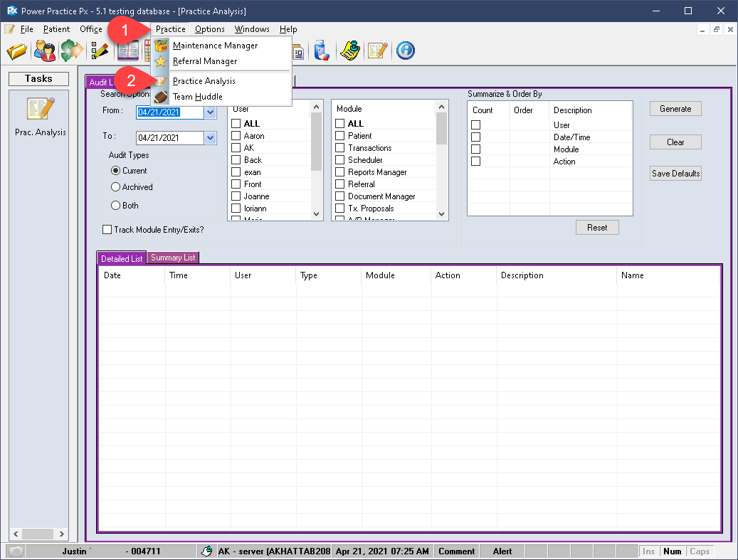Open the Windows menu
Viewport: 738px width, 560px height.
[x=252, y=29]
